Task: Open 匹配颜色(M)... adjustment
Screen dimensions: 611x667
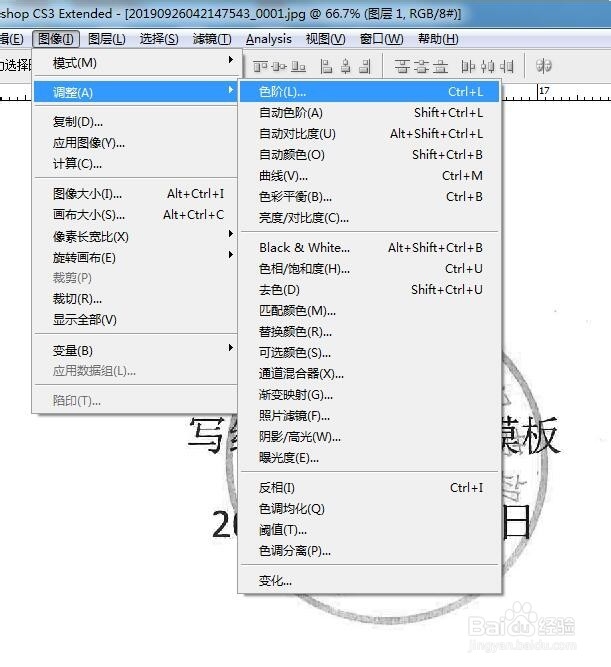Action: pos(369,311)
